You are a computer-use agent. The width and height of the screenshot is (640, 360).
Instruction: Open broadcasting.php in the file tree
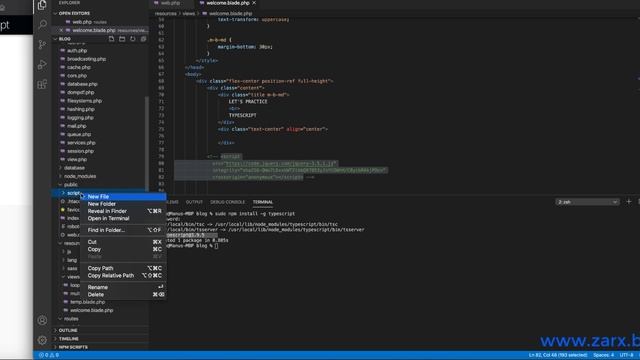pyautogui.click(x=86, y=59)
